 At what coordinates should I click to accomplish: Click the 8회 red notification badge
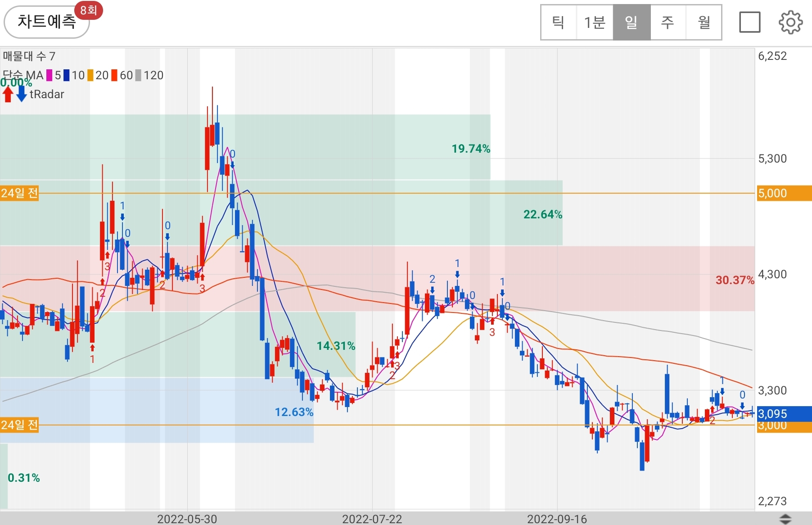click(89, 10)
